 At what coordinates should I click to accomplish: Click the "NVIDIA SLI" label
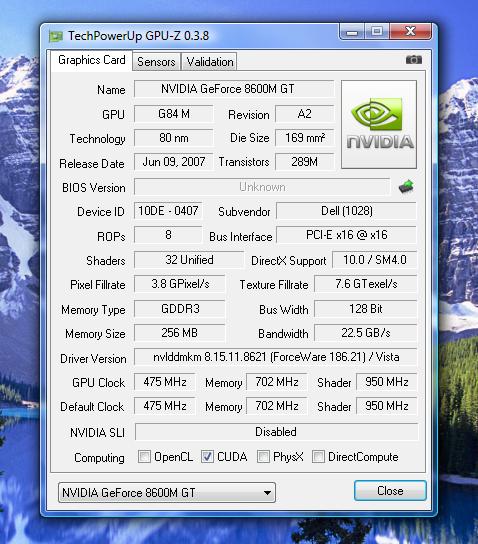pyautogui.click(x=97, y=433)
